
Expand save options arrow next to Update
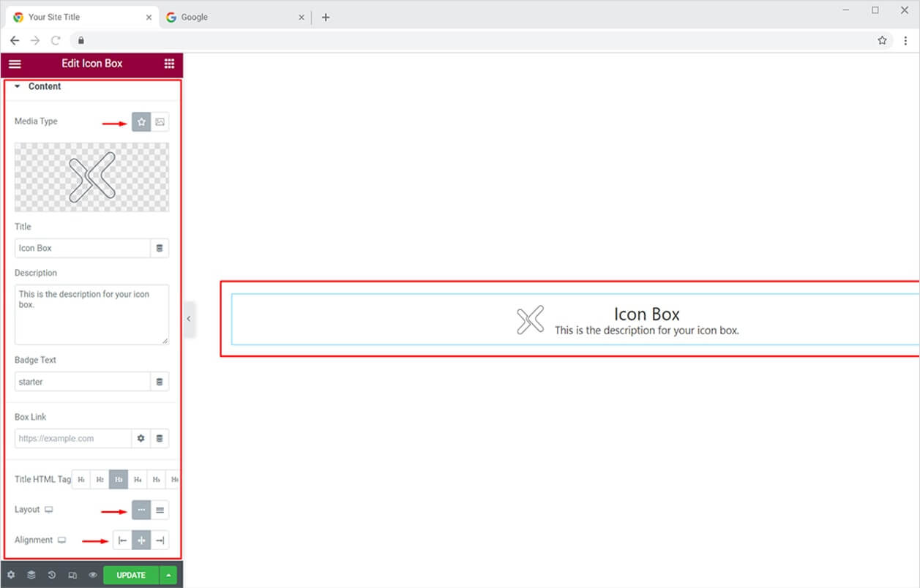coord(168,575)
